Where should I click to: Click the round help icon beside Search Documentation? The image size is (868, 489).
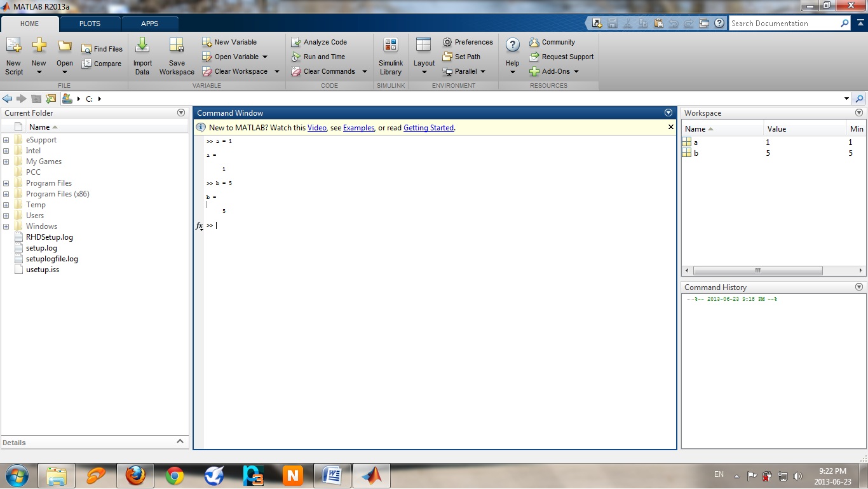coord(719,23)
